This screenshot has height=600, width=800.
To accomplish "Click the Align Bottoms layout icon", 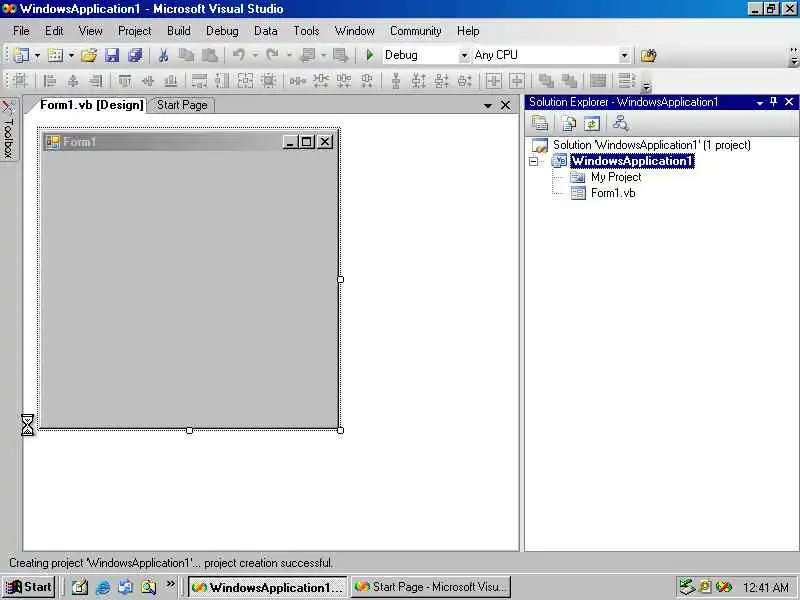I will pos(171,81).
